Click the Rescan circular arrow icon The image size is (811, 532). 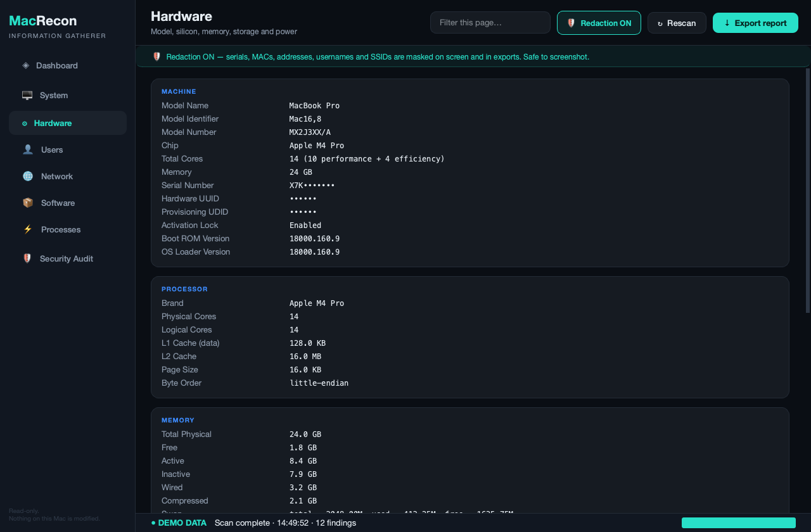point(660,23)
